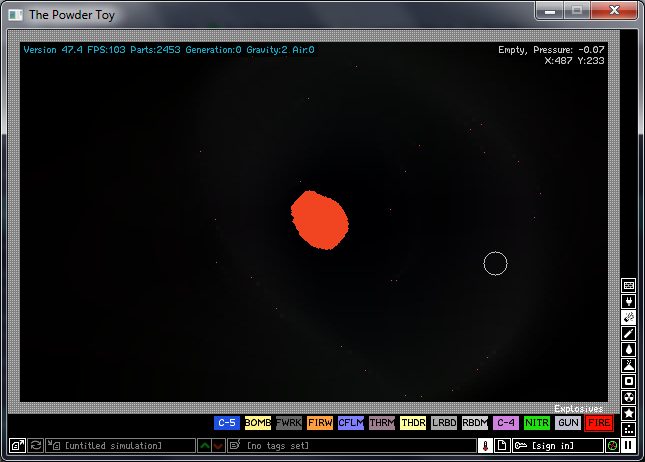Select the NITR nitroglycerin element
Screen dimensions: 645x462
(537, 423)
